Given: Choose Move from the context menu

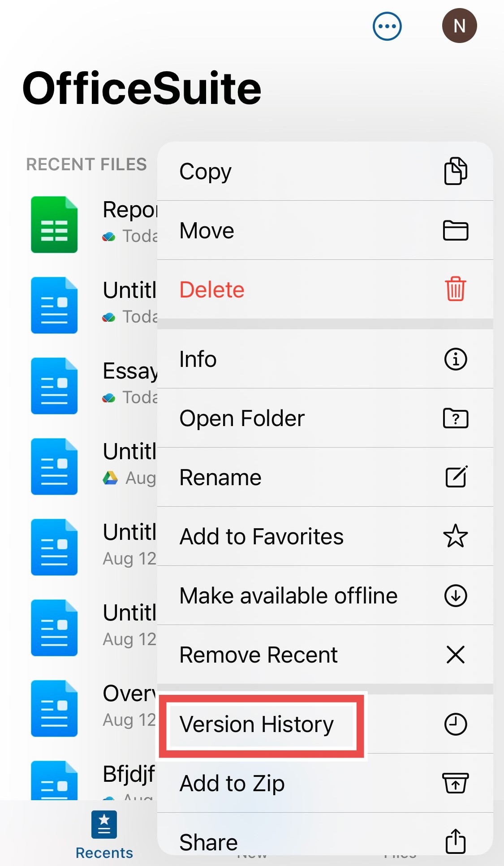Looking at the screenshot, I should 325,230.
